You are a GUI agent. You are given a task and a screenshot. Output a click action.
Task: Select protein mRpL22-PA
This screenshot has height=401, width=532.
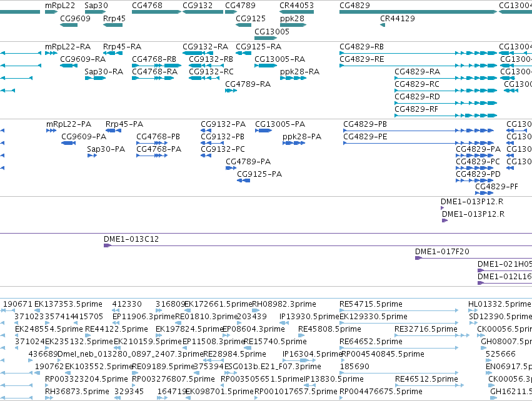pyautogui.click(x=51, y=131)
